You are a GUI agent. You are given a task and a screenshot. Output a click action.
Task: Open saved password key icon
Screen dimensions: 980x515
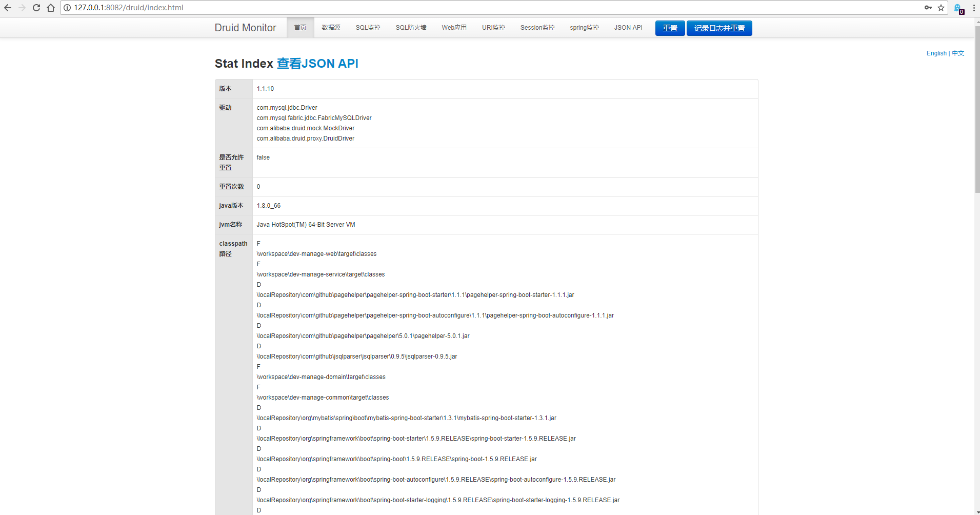pos(928,8)
